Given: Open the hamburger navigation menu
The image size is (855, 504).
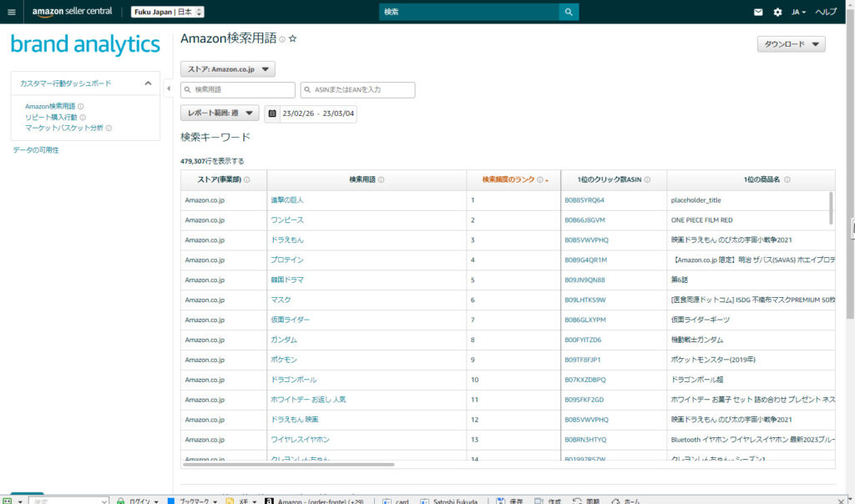Looking at the screenshot, I should click(x=12, y=12).
